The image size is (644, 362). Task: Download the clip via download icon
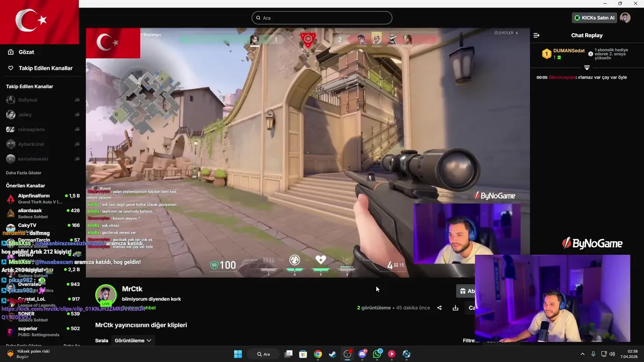click(455, 308)
